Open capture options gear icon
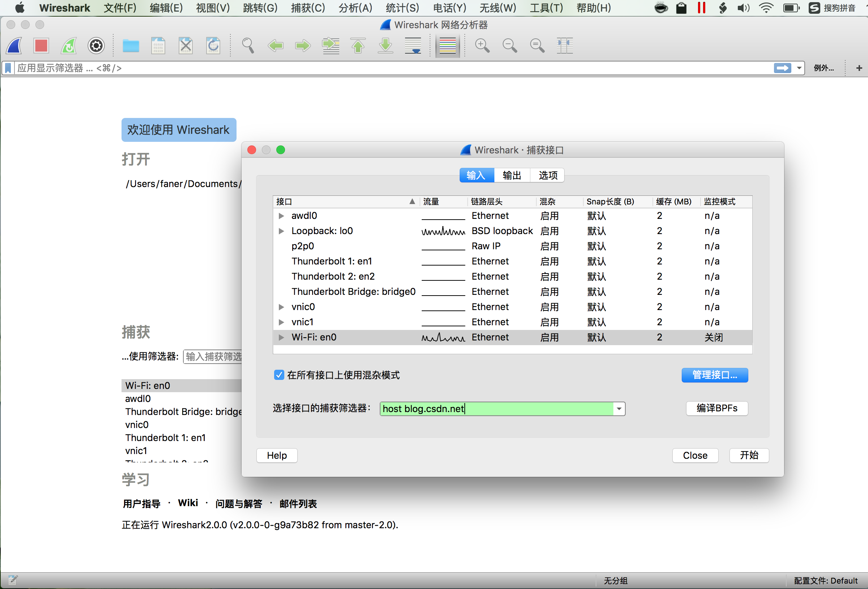Viewport: 868px width, 589px height. [96, 46]
